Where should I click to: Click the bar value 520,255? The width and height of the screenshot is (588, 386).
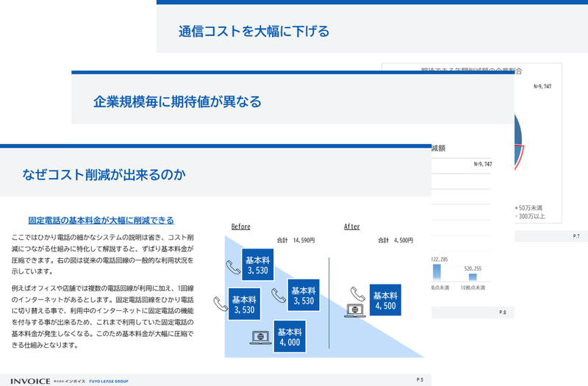coord(473,268)
